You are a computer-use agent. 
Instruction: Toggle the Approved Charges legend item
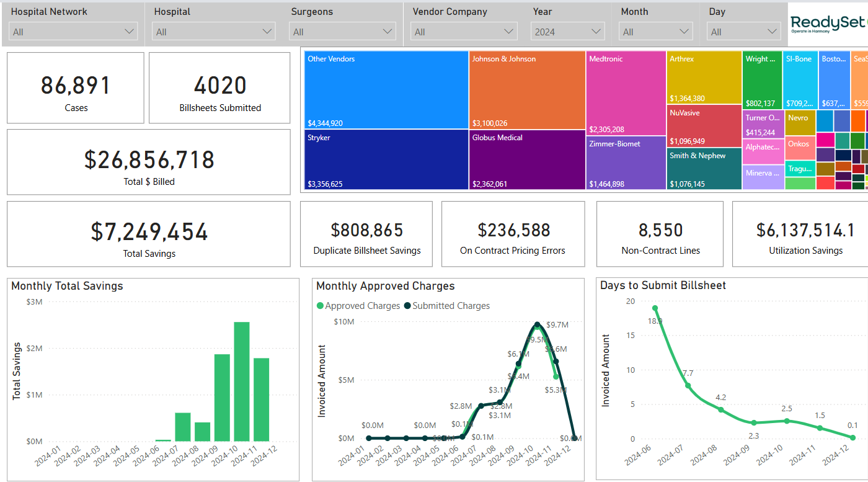[358, 306]
